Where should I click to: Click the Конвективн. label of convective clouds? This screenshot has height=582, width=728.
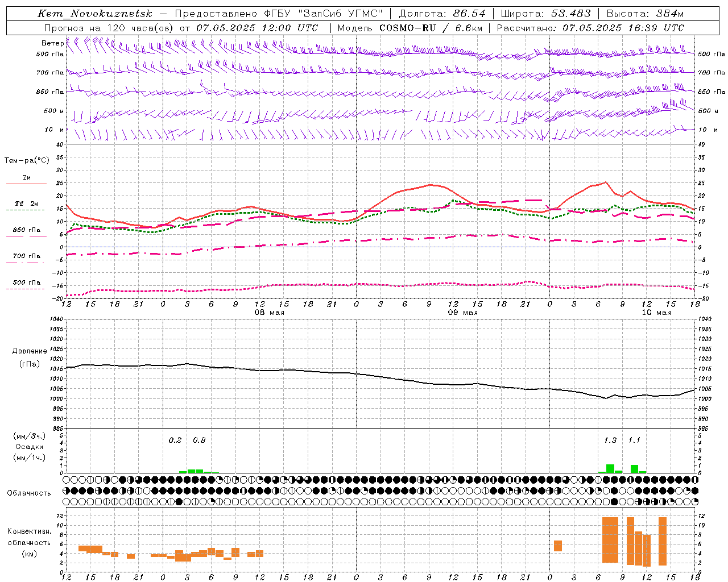coord(30,531)
